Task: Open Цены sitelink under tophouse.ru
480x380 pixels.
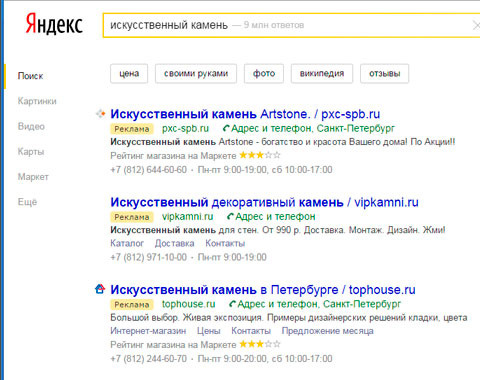Action: [x=209, y=331]
